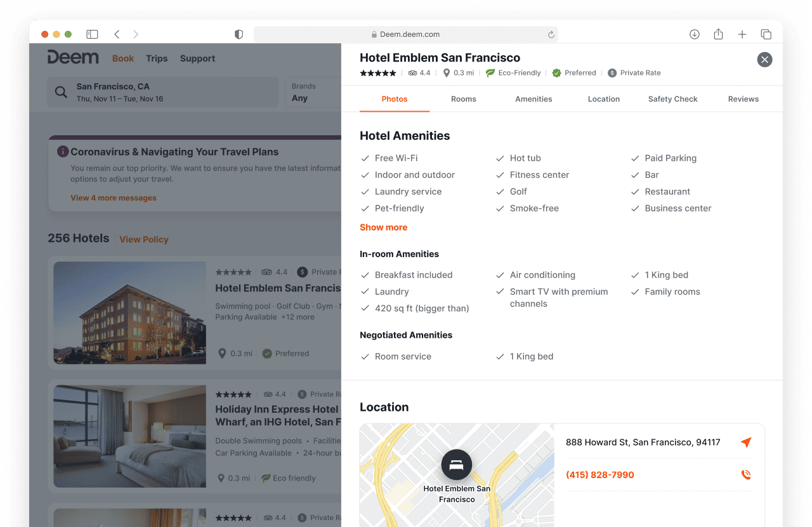This screenshot has width=812, height=527.
Task: Click the hotel bed map marker
Action: [457, 465]
